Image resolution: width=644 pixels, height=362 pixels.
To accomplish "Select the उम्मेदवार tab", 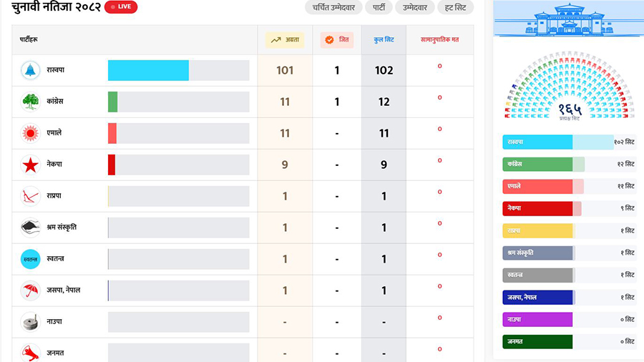I will (x=414, y=8).
